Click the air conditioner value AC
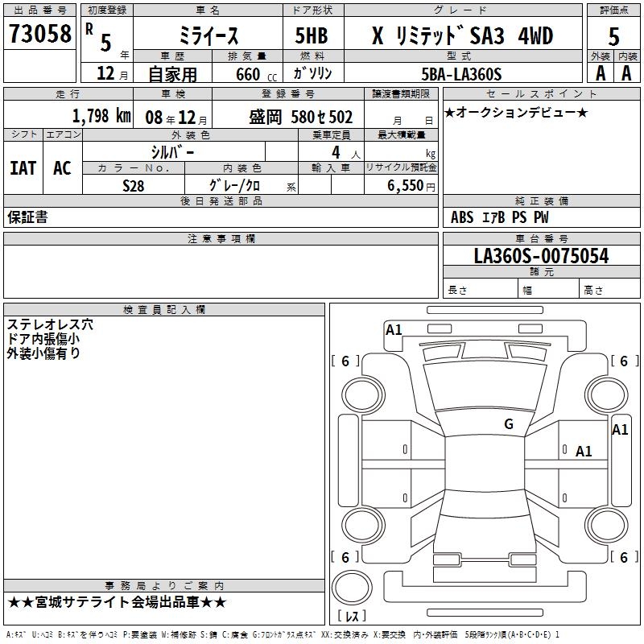 62,168
